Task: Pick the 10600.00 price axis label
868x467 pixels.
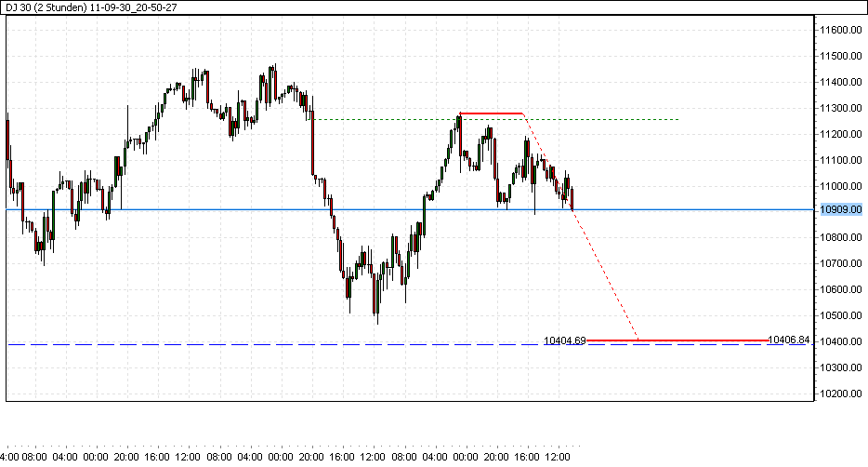Action: tap(841, 289)
